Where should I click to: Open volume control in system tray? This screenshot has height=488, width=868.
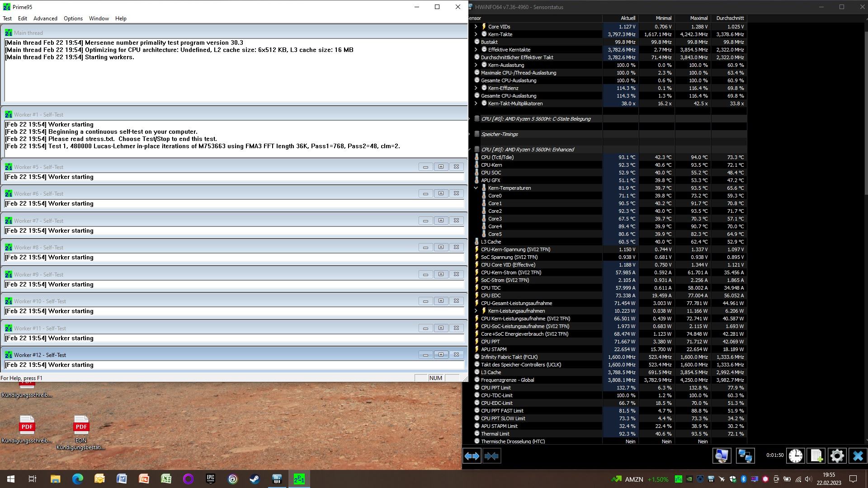tap(809, 479)
